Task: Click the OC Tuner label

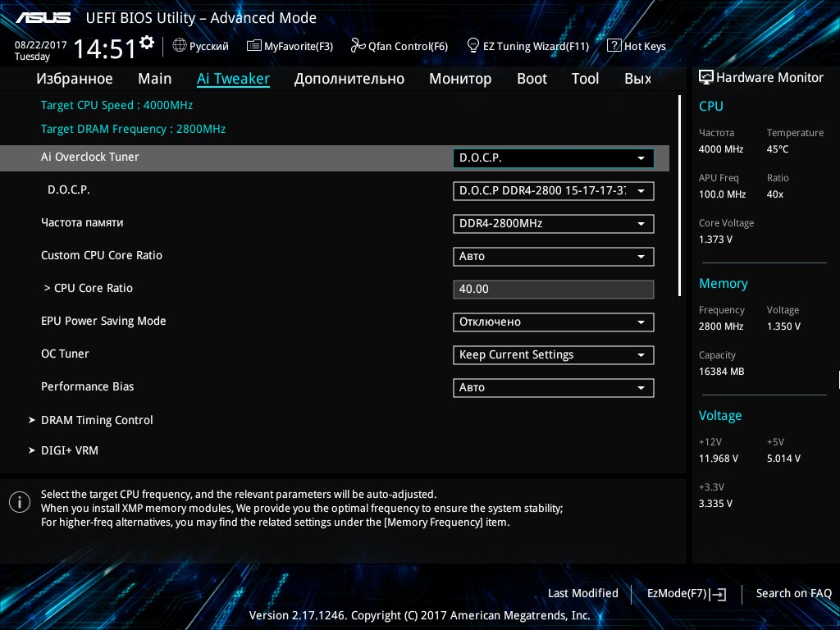Action: [x=65, y=354]
